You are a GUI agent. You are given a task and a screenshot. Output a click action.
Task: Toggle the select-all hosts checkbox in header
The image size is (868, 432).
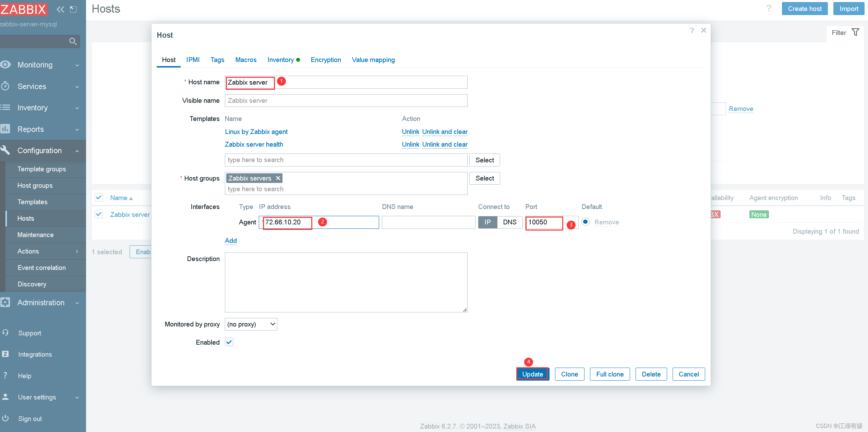coord(99,197)
